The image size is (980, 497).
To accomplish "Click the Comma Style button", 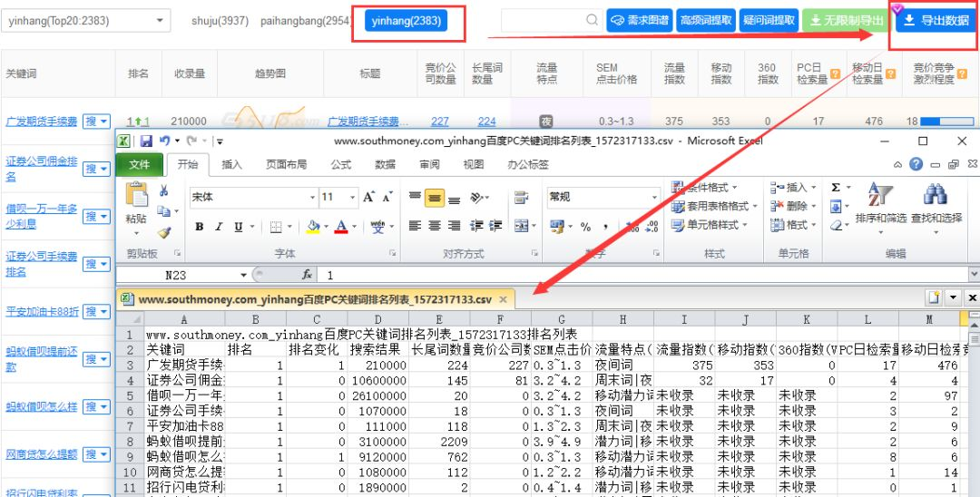I will [x=605, y=227].
